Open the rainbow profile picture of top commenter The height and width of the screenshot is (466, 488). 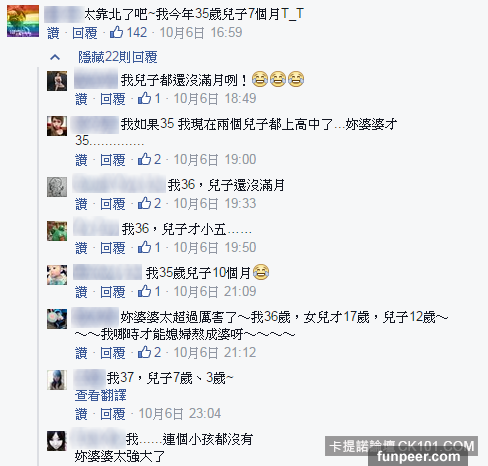(x=23, y=21)
